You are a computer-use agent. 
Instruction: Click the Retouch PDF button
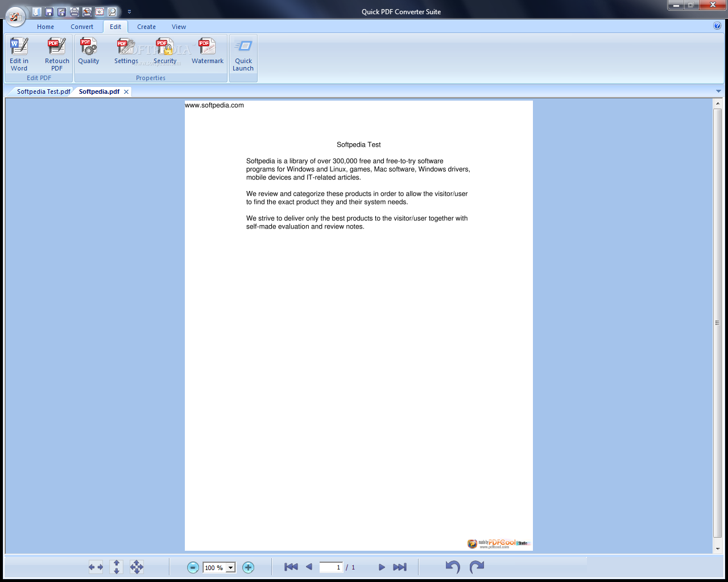57,54
